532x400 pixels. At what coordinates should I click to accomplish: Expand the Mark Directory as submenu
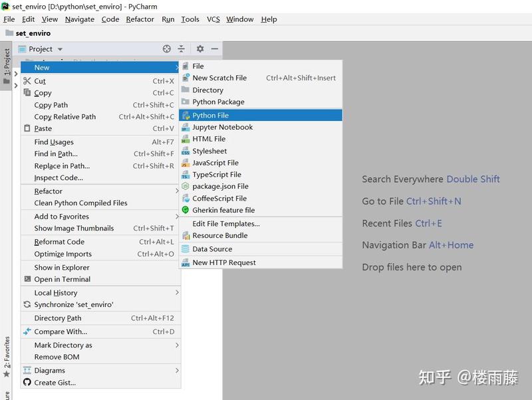click(x=101, y=345)
